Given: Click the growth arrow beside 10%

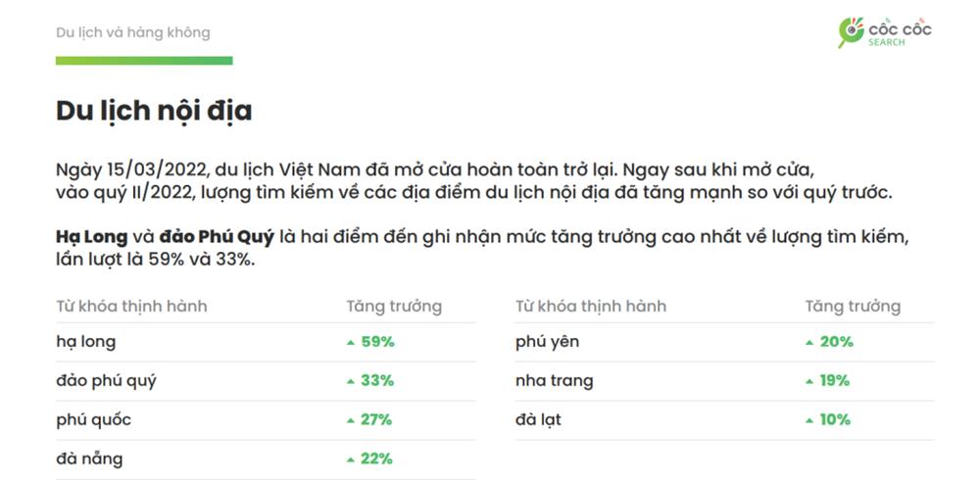Looking at the screenshot, I should click(x=809, y=420).
